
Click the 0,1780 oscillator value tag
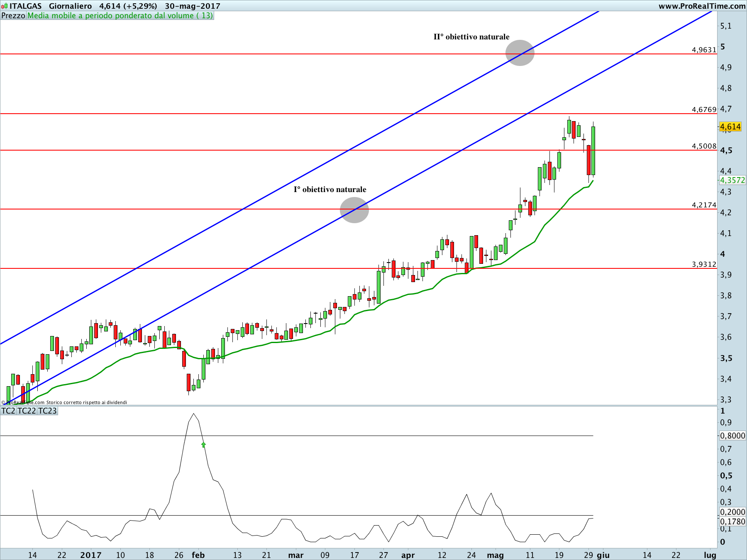coord(732,521)
